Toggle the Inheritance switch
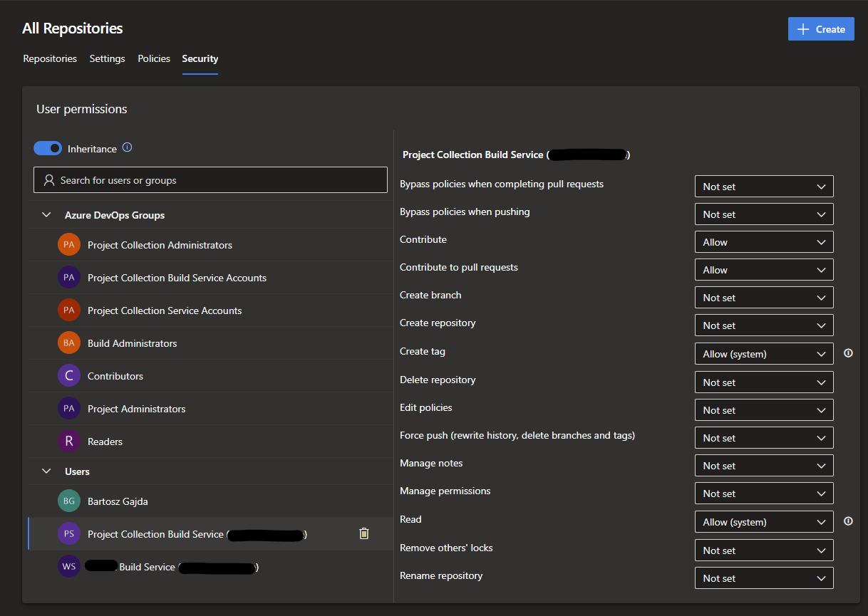The height and width of the screenshot is (616, 868). pos(48,148)
